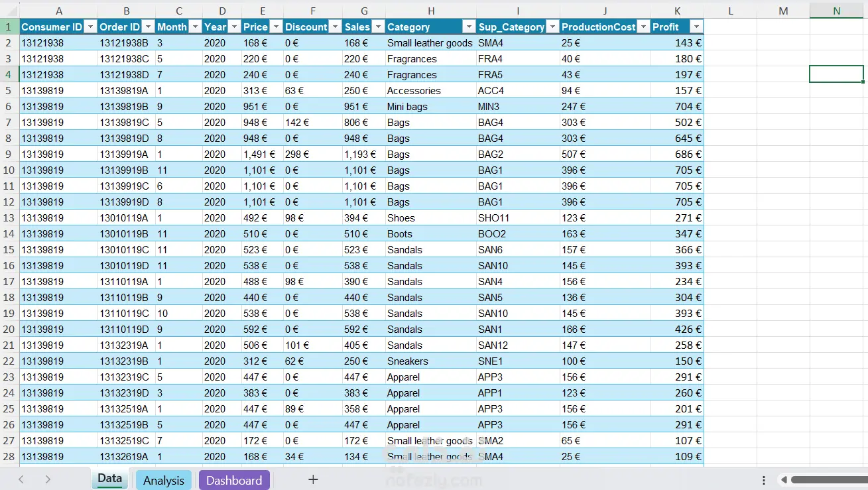Click the Sneakers category cell
868x490 pixels.
(x=431, y=361)
